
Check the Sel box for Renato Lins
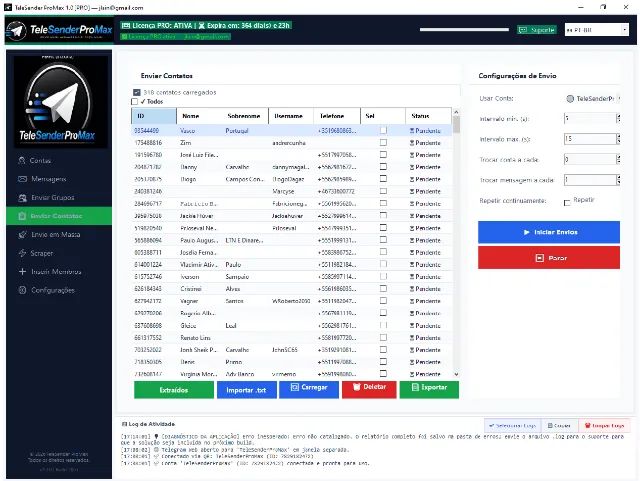pyautogui.click(x=383, y=338)
